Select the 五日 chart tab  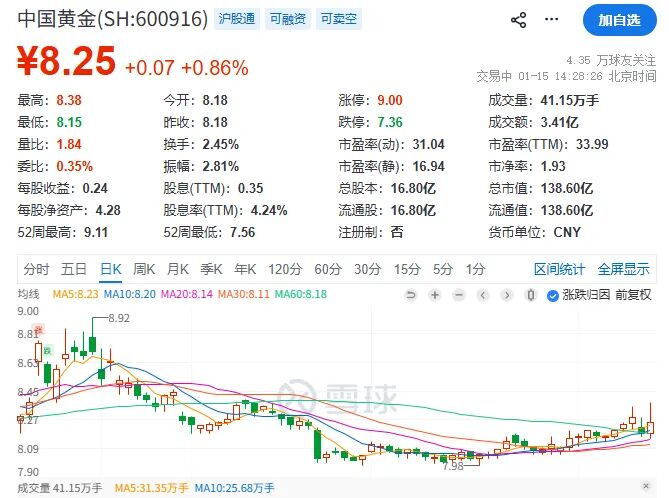click(74, 269)
